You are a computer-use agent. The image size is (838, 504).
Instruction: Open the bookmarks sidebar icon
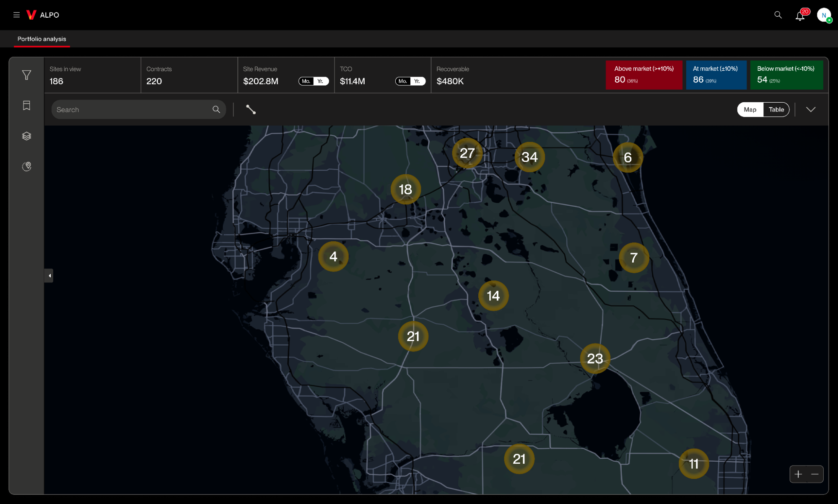(x=26, y=106)
